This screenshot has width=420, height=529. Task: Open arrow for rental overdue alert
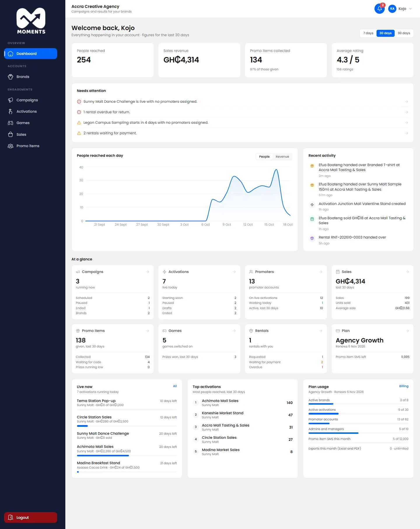(x=407, y=112)
